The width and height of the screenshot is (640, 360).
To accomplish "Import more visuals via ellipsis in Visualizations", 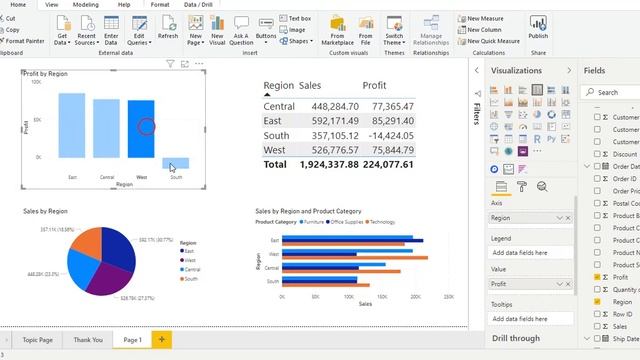I will point(537,151).
